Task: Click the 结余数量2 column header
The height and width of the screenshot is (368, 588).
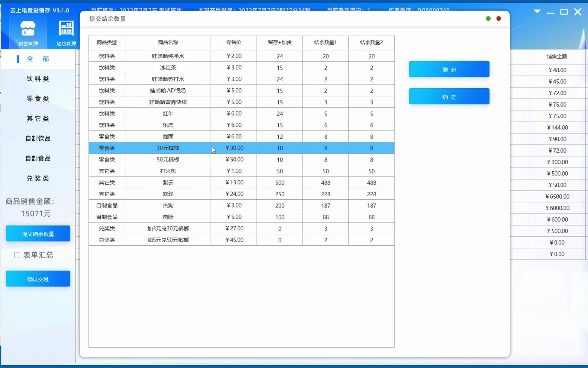Action: [x=372, y=43]
